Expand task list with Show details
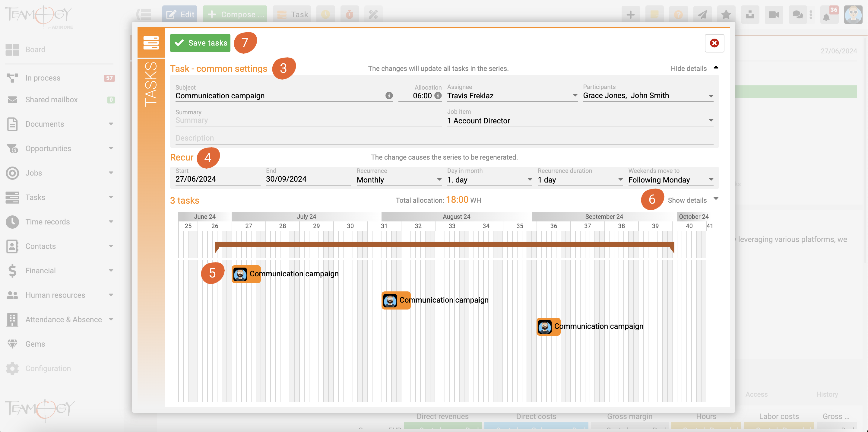This screenshot has height=432, width=868. tap(693, 200)
